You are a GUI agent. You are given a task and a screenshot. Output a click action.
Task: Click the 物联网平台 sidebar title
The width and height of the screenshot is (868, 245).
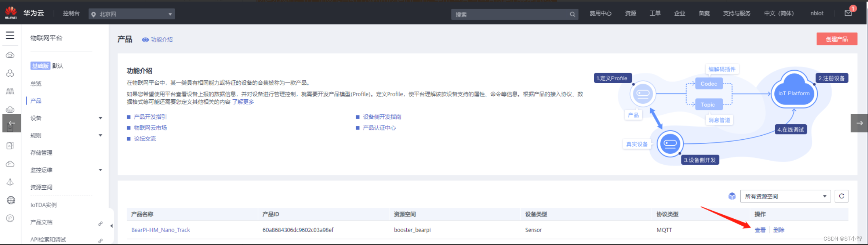coord(46,38)
